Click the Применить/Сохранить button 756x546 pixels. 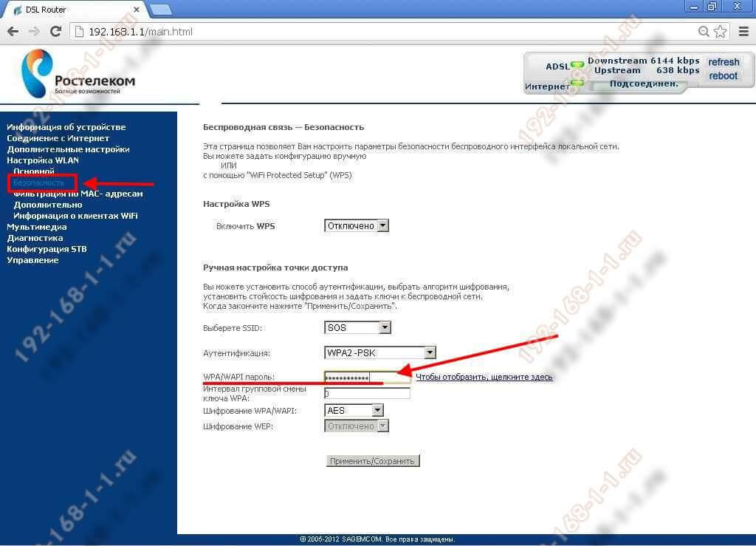coord(373,461)
